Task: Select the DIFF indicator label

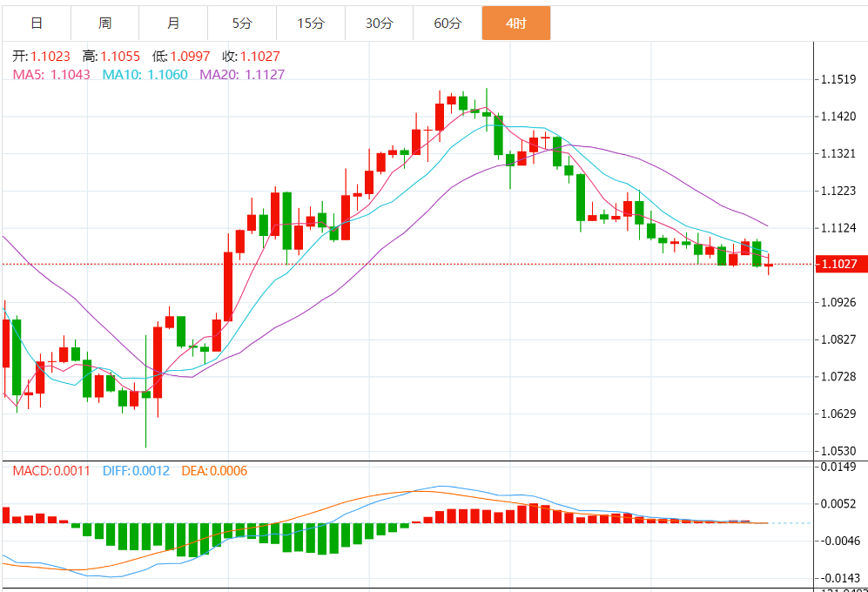Action: (x=136, y=471)
